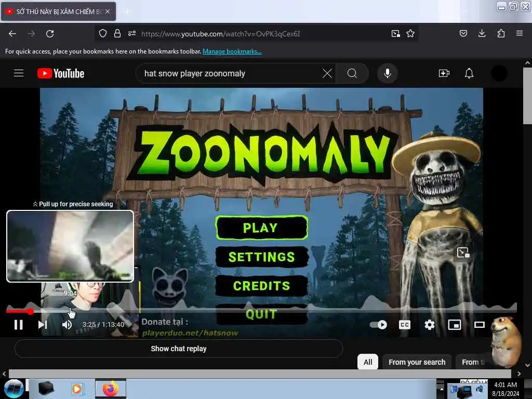The image size is (532, 399).
Task: Open the Pocket save icon
Action: point(463,33)
